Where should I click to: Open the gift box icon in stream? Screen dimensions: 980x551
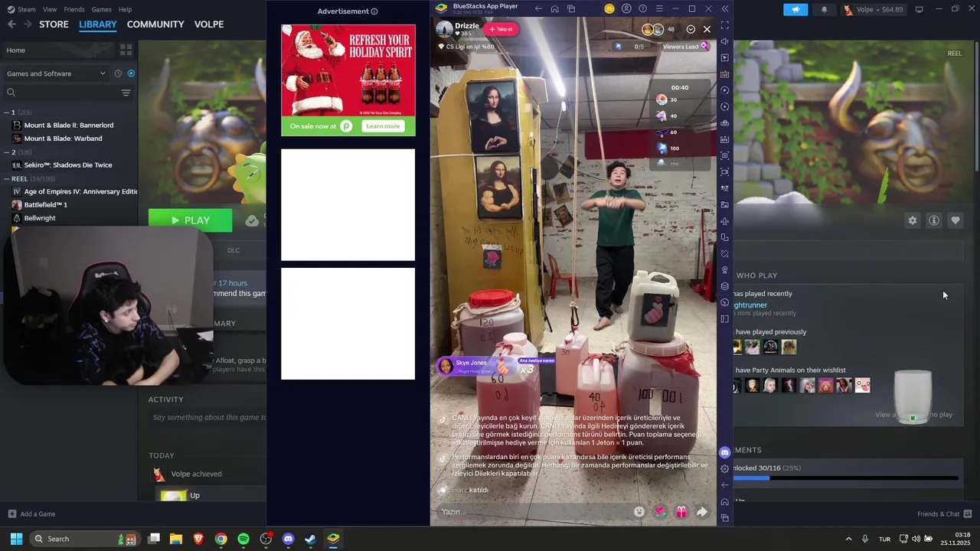pos(681,512)
